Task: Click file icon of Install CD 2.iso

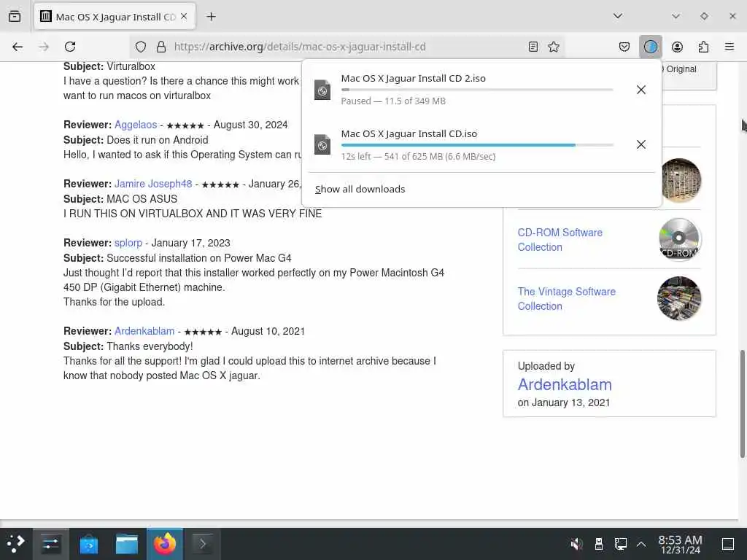Action: pyautogui.click(x=322, y=90)
